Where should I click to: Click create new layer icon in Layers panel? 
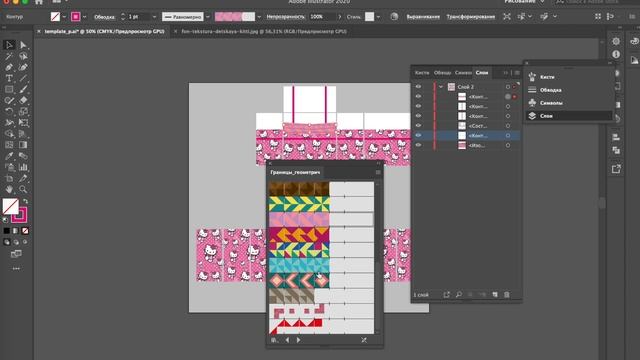pyautogui.click(x=495, y=295)
